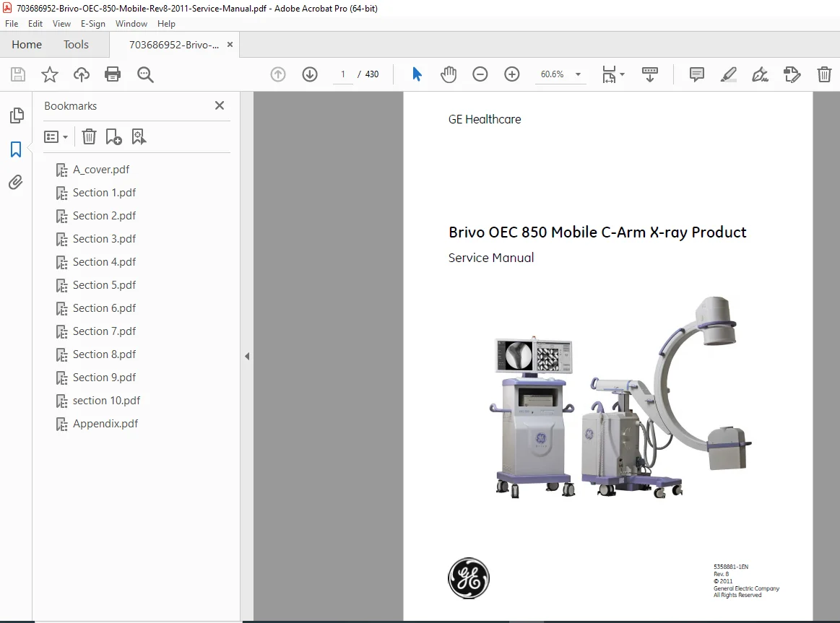Open the Edit menu
This screenshot has height=623, width=840.
(x=35, y=24)
